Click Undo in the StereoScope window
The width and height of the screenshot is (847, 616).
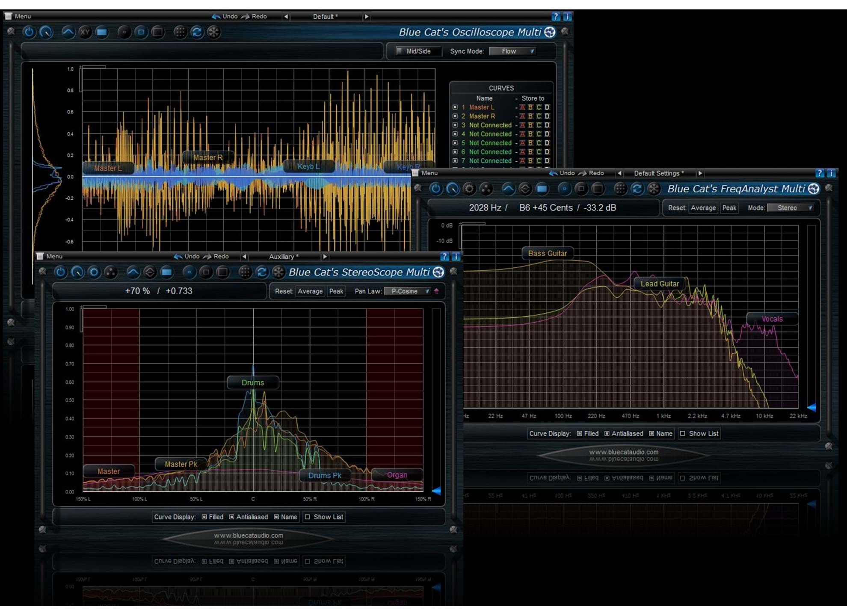[187, 256]
